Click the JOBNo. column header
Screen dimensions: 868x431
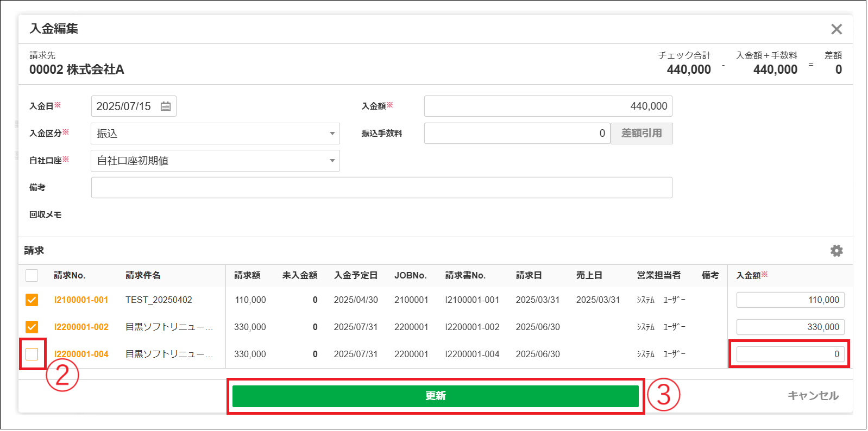coord(411,275)
